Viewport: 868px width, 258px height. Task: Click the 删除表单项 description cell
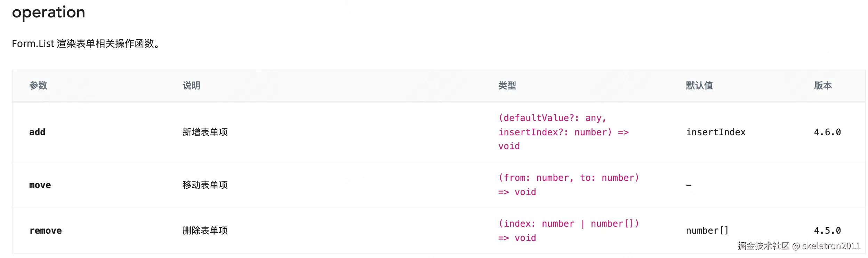pos(205,231)
